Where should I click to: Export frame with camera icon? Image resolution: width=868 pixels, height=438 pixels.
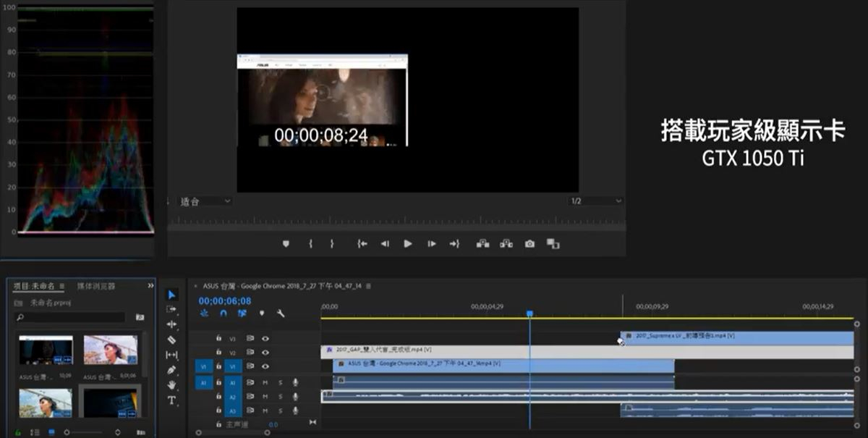coord(529,244)
